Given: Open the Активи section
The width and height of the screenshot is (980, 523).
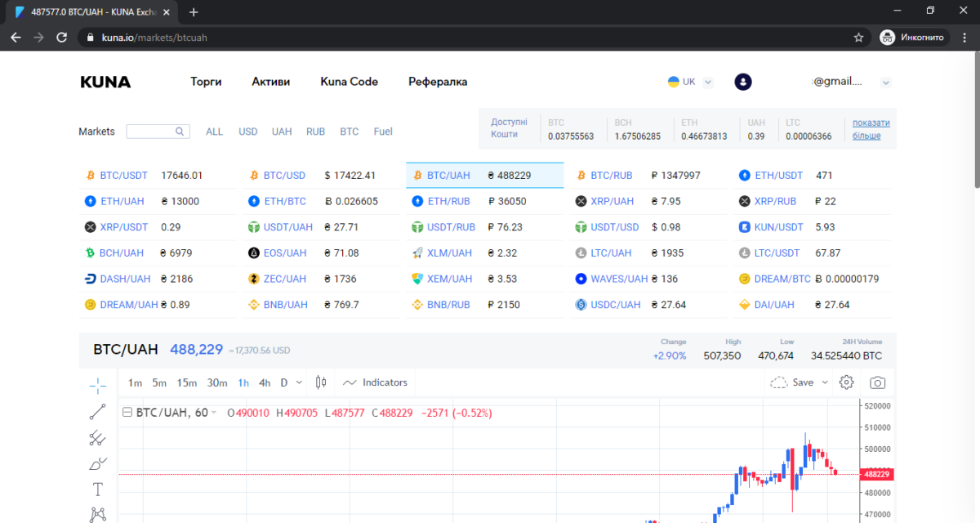Looking at the screenshot, I should tap(270, 82).
